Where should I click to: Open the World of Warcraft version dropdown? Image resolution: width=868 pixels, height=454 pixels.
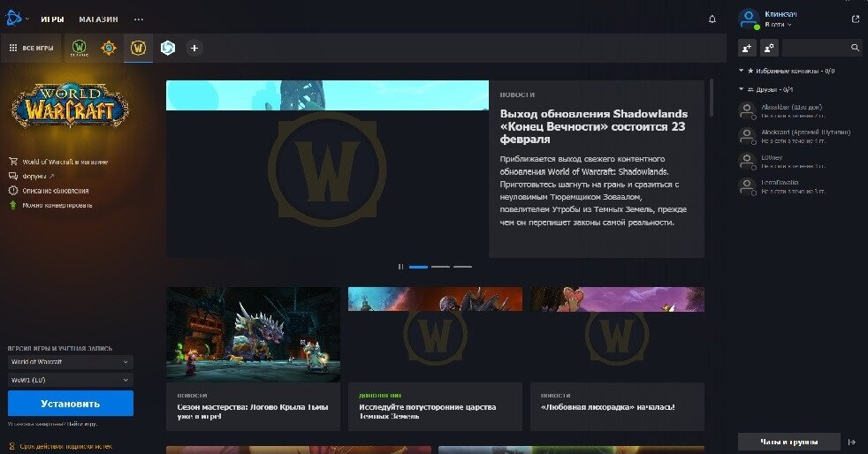click(x=71, y=362)
